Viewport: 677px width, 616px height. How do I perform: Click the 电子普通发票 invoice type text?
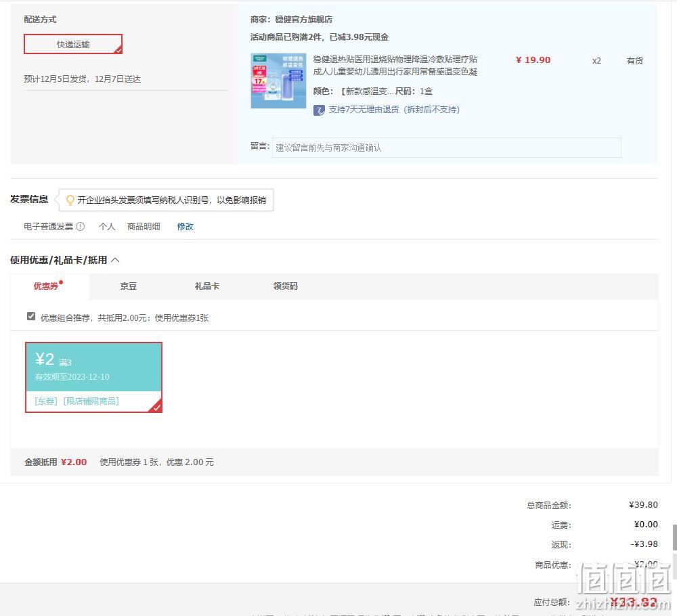(x=48, y=226)
